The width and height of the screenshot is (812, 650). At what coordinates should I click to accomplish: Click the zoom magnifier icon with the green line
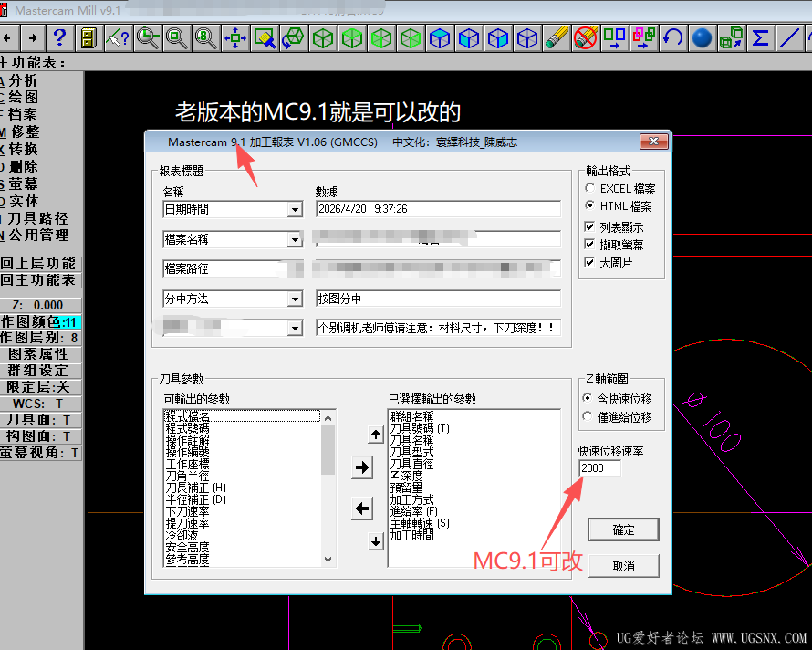[148, 37]
